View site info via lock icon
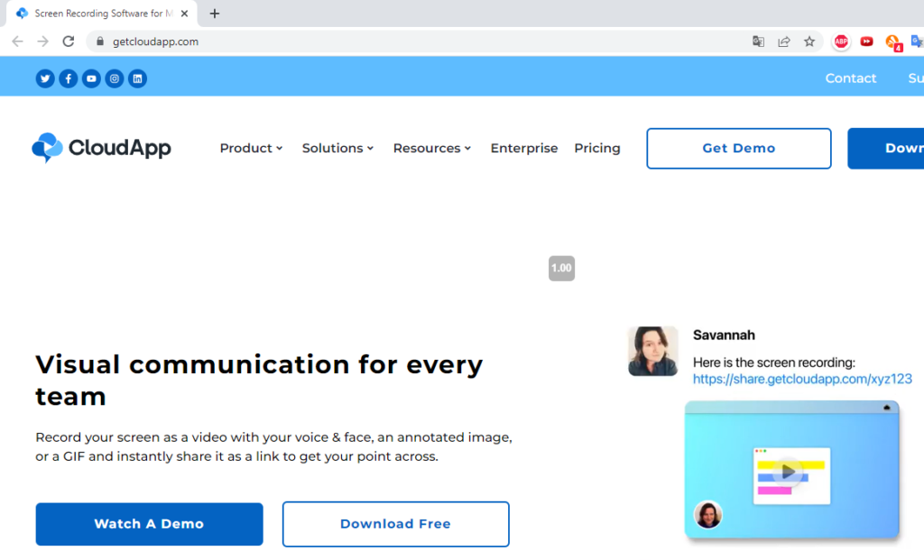Viewport: 924px width, 560px height. click(x=100, y=41)
